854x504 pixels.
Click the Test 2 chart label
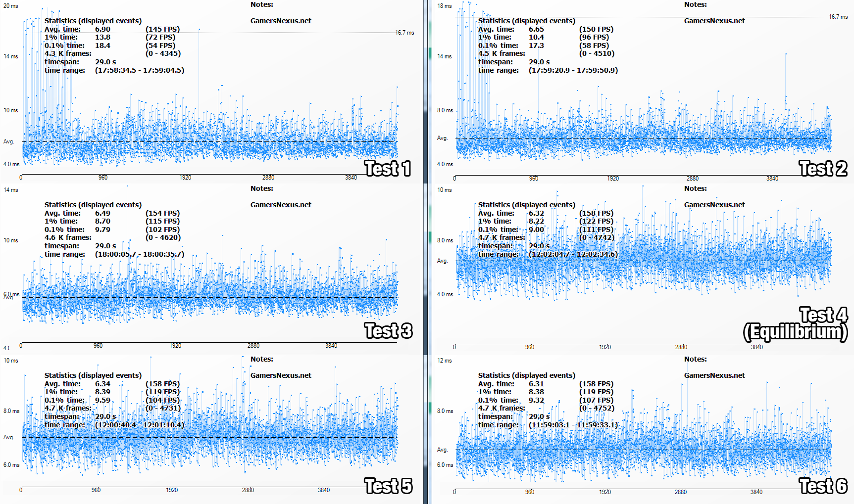pyautogui.click(x=823, y=169)
